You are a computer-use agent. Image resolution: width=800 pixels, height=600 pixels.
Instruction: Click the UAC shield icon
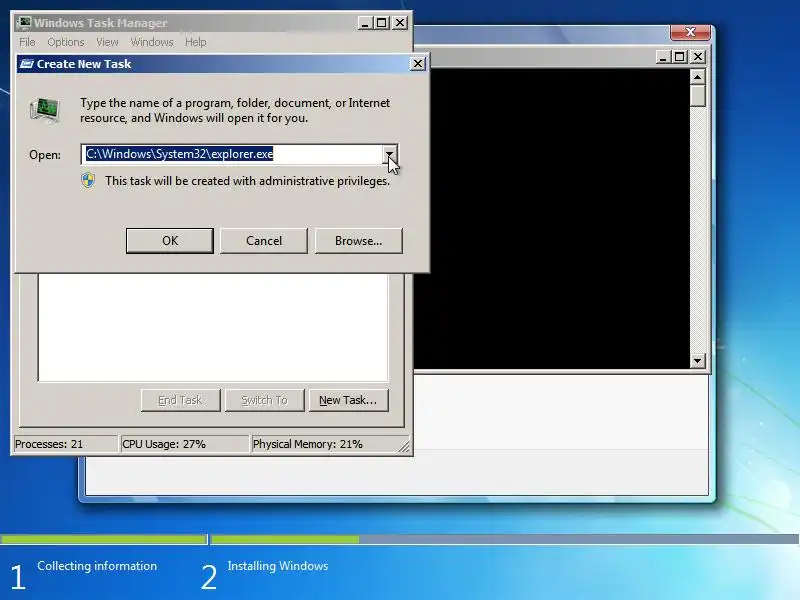[88, 181]
